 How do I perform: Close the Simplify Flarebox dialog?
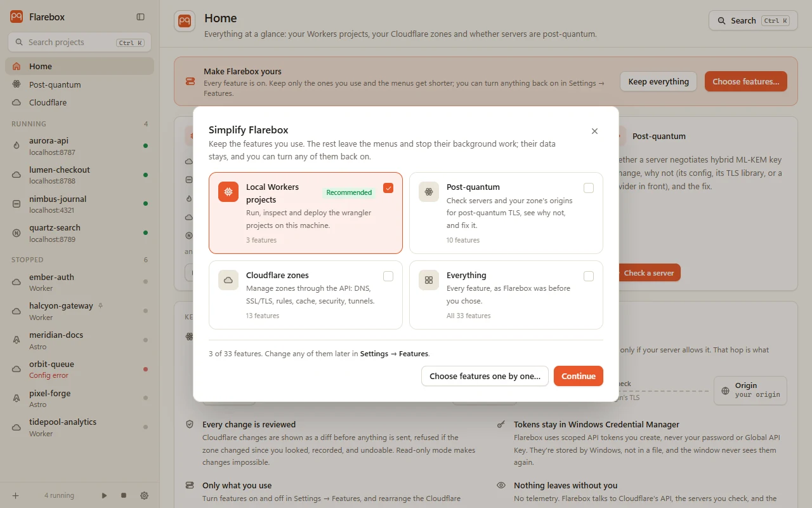coord(594,131)
